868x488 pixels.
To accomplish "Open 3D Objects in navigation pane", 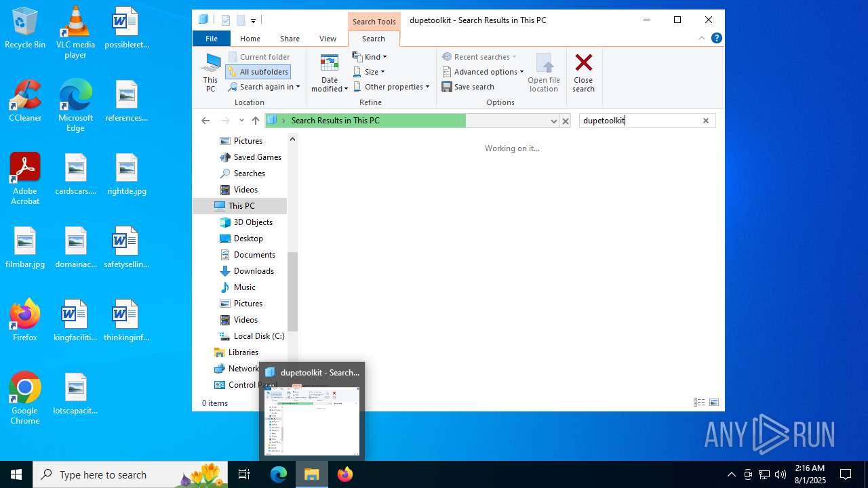I will point(246,222).
